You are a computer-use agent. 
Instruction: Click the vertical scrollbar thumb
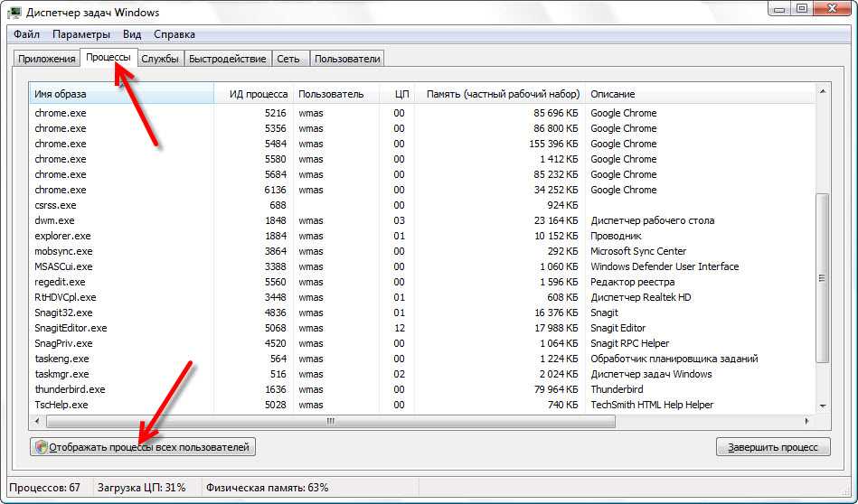pyautogui.click(x=823, y=277)
